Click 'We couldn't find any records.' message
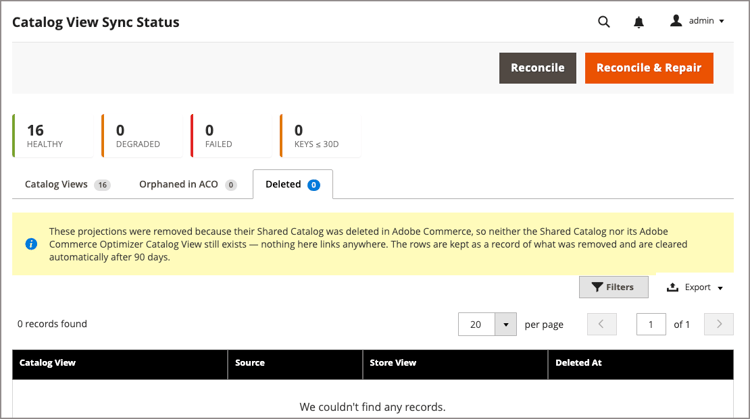This screenshot has width=750, height=419. tap(372, 407)
